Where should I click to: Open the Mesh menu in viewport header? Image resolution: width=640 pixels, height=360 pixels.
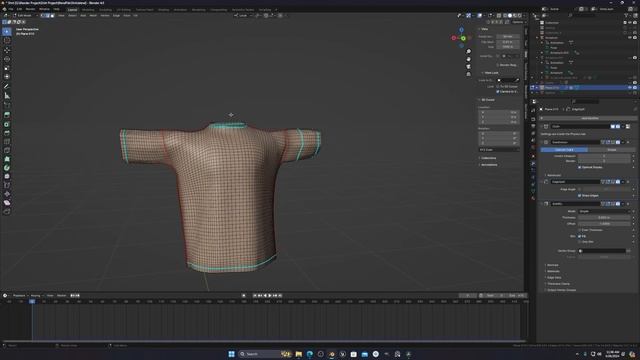click(x=93, y=16)
